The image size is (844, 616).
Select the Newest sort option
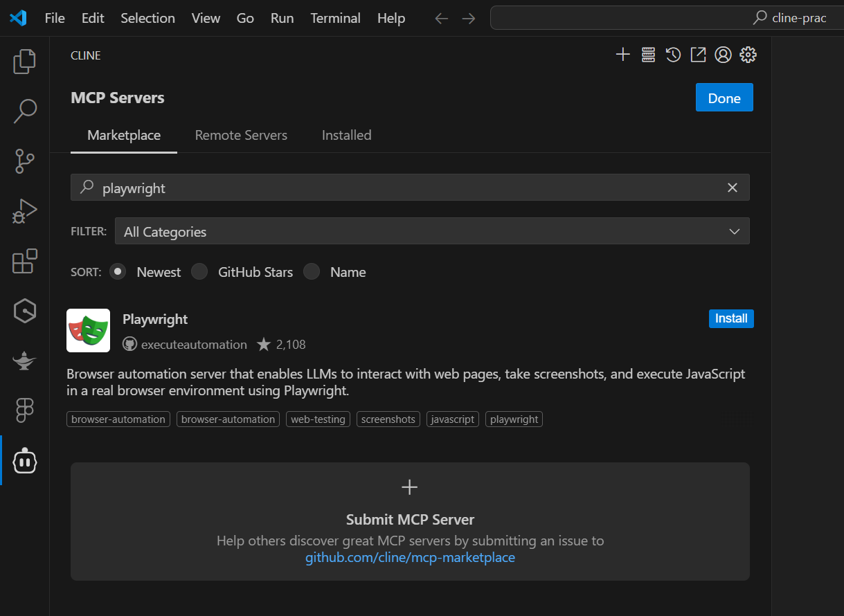click(x=117, y=271)
